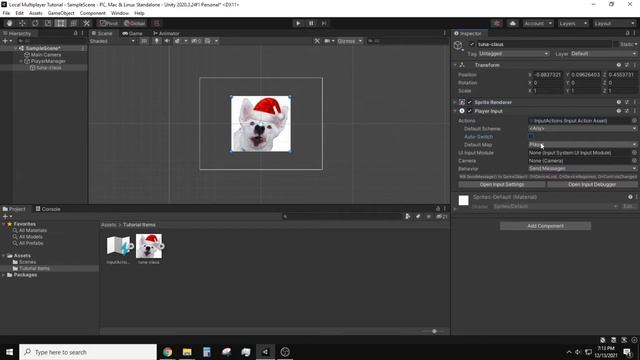640x360 pixels.
Task: Open the Edit menu
Action: tap(19, 13)
